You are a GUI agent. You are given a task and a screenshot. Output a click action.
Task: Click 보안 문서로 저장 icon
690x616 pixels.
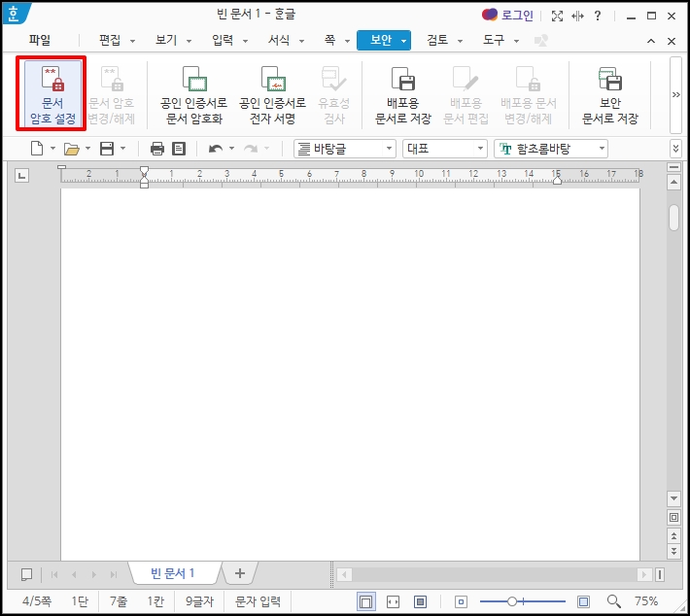610,79
